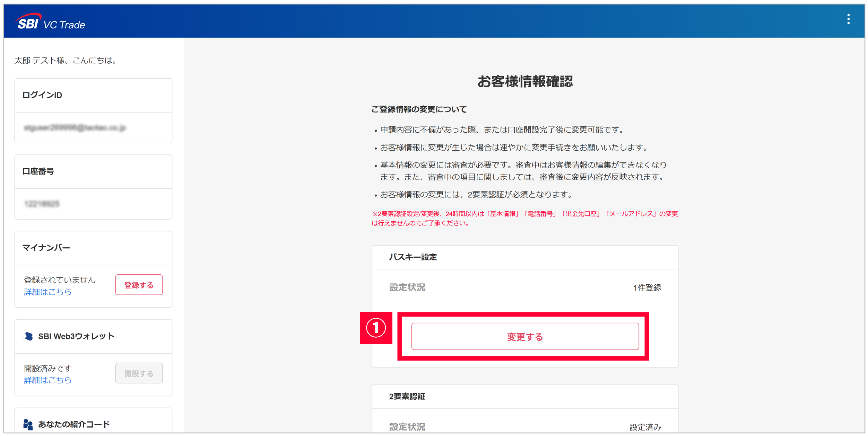Viewport: 868px width, 436px height.
Task: Click the SBI Web3 wallet icon
Action: tap(28, 336)
